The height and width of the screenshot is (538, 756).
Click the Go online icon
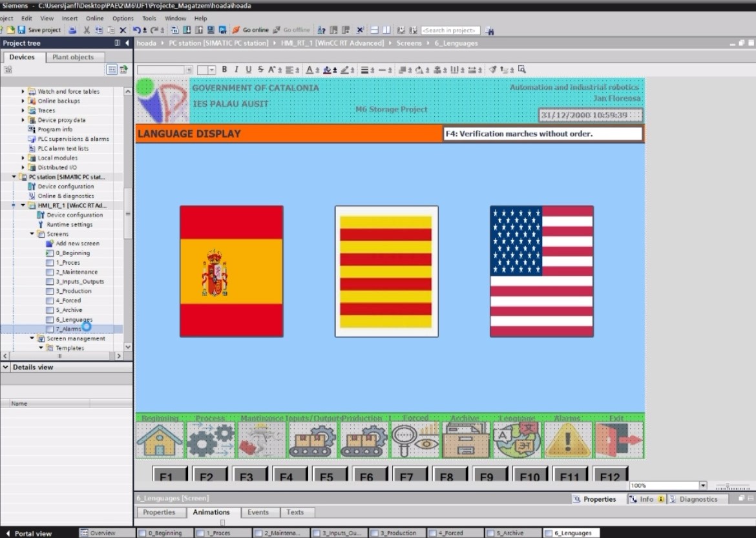(x=236, y=30)
